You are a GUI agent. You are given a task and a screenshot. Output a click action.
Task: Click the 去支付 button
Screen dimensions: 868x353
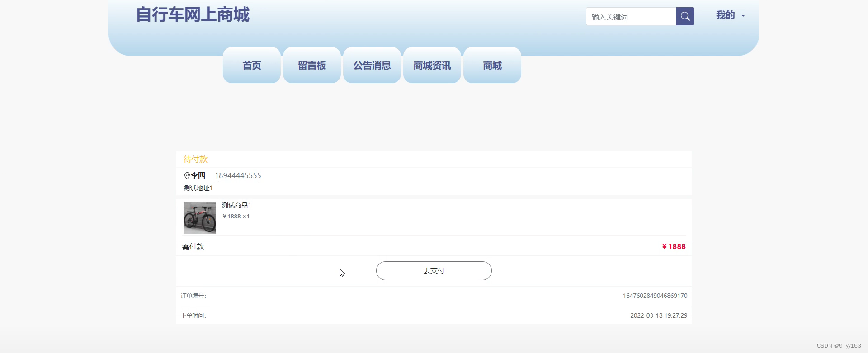click(x=434, y=271)
